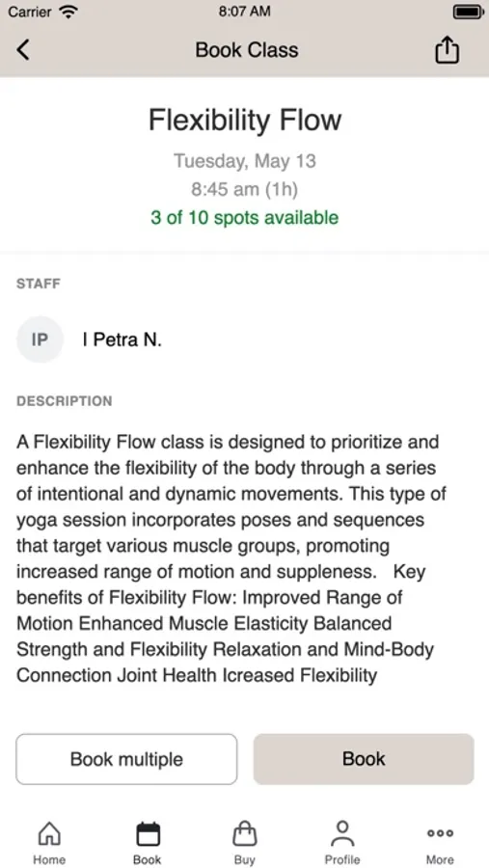
Task: Tap the Profile tab label
Action: [x=342, y=859]
